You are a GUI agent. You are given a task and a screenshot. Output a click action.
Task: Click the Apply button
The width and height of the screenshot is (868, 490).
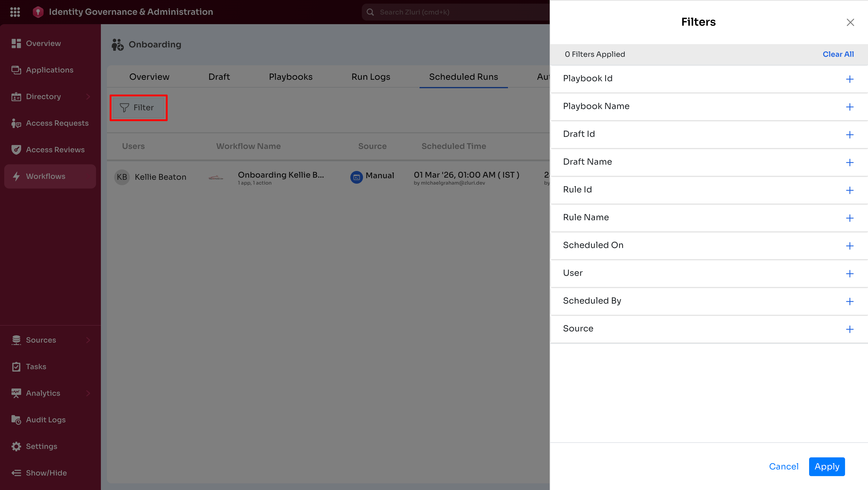[827, 466]
